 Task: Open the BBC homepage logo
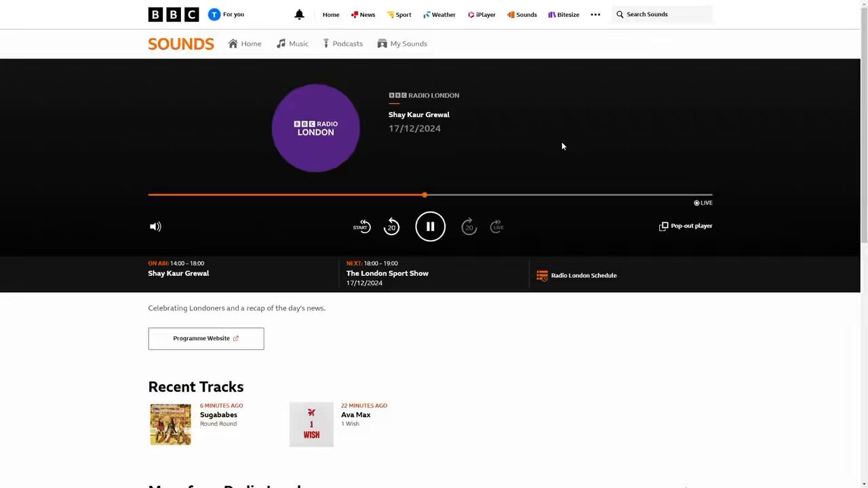click(174, 14)
